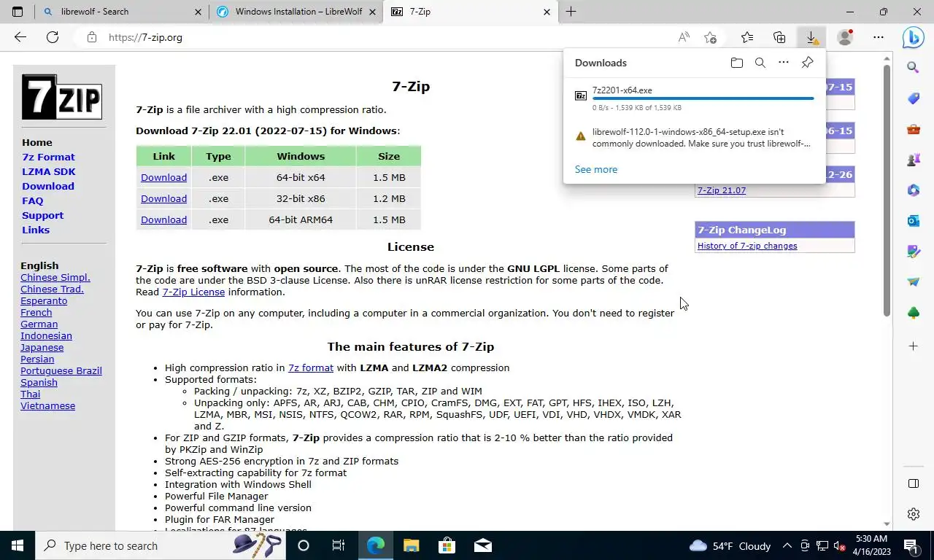
Task: Download the 32-bit x86 exe
Action: 163,198
